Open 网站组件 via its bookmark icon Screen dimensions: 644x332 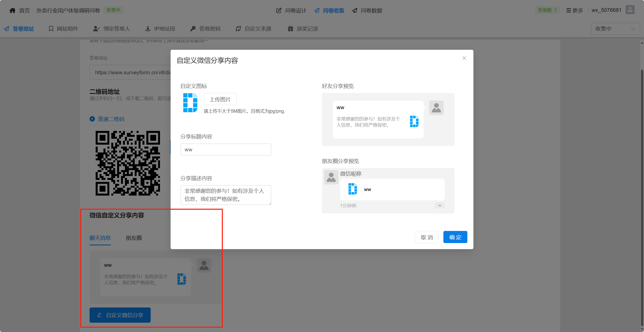[51, 29]
